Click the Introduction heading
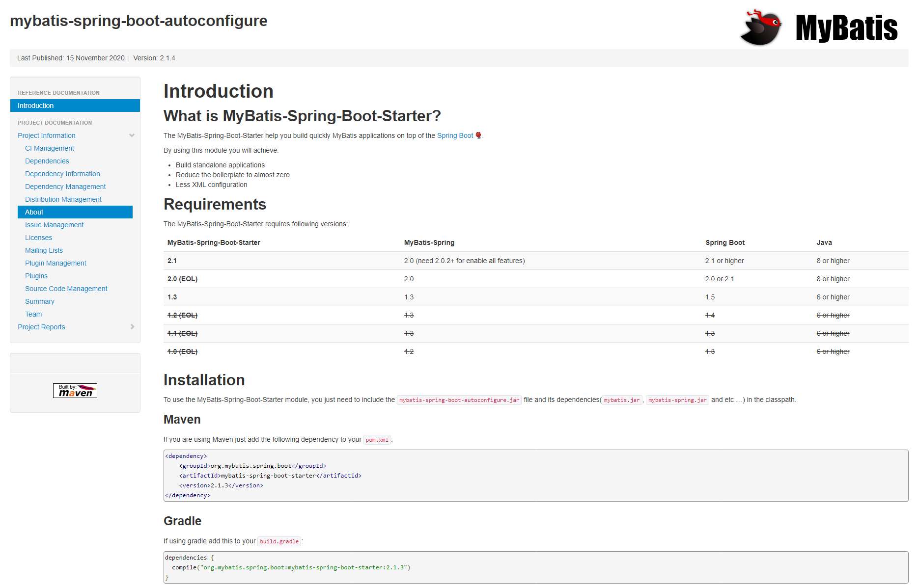The width and height of the screenshot is (918, 588). [219, 91]
